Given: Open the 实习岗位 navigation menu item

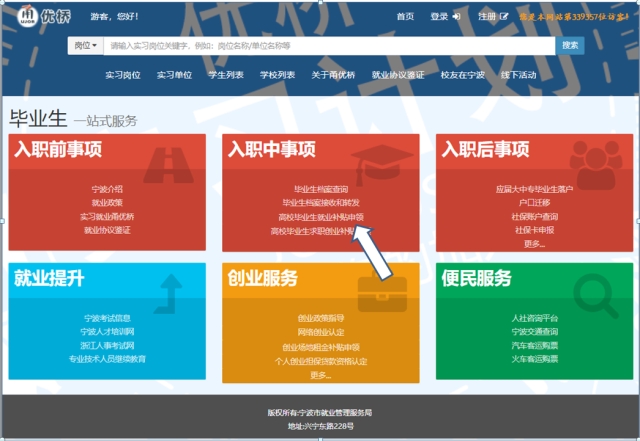Looking at the screenshot, I should pyautogui.click(x=123, y=75).
